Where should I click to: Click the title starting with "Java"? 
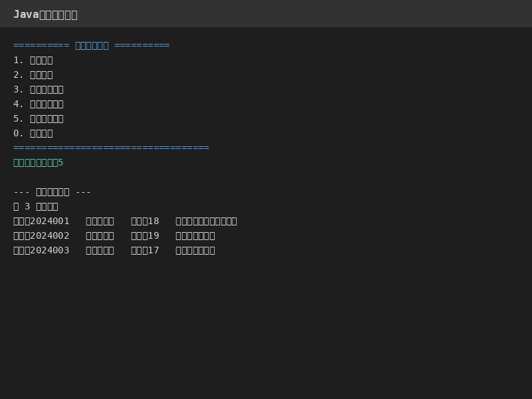(x=45, y=15)
